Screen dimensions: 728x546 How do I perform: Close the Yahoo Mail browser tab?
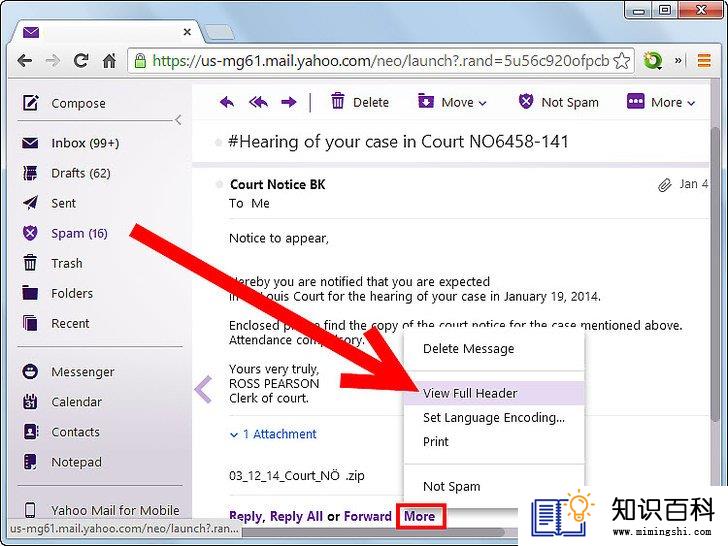187,32
